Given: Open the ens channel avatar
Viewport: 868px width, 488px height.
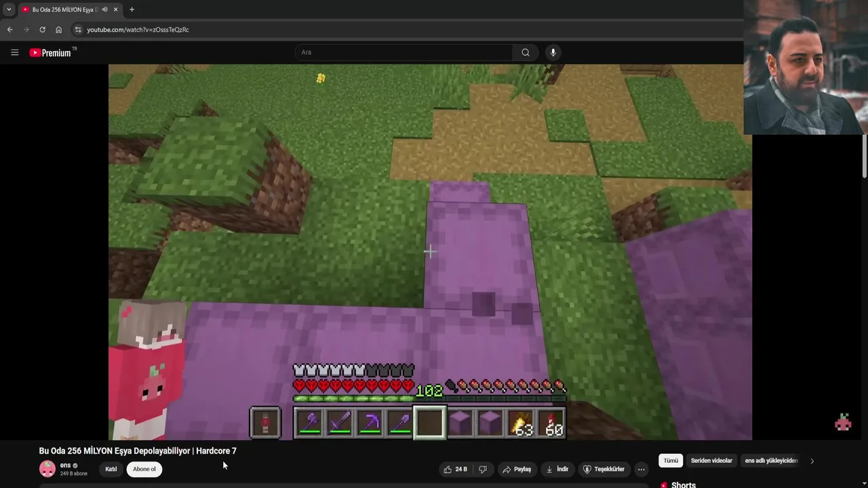Looking at the screenshot, I should coord(47,468).
